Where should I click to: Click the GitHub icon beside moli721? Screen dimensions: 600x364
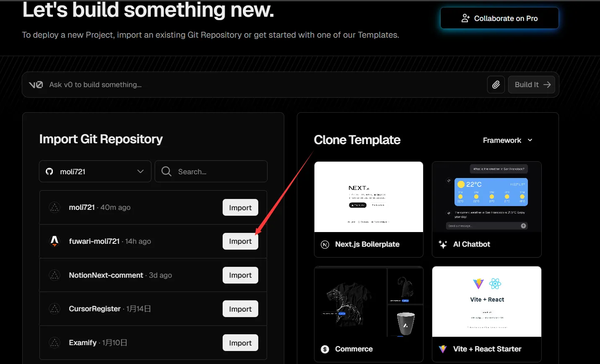click(49, 171)
